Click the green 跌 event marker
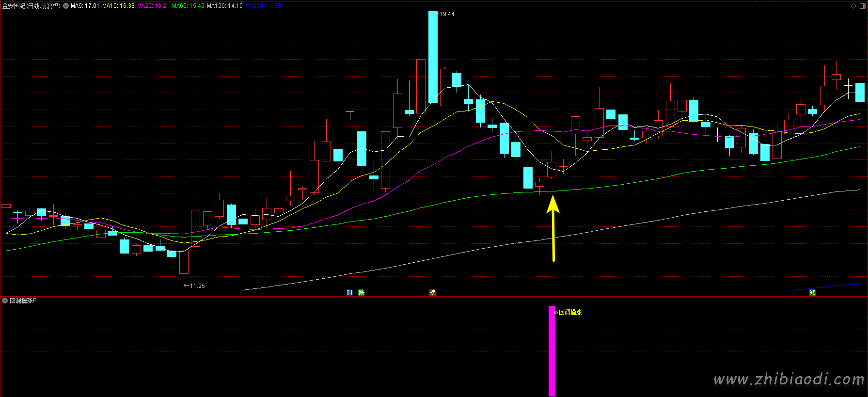This screenshot has height=397, width=868. tap(361, 292)
